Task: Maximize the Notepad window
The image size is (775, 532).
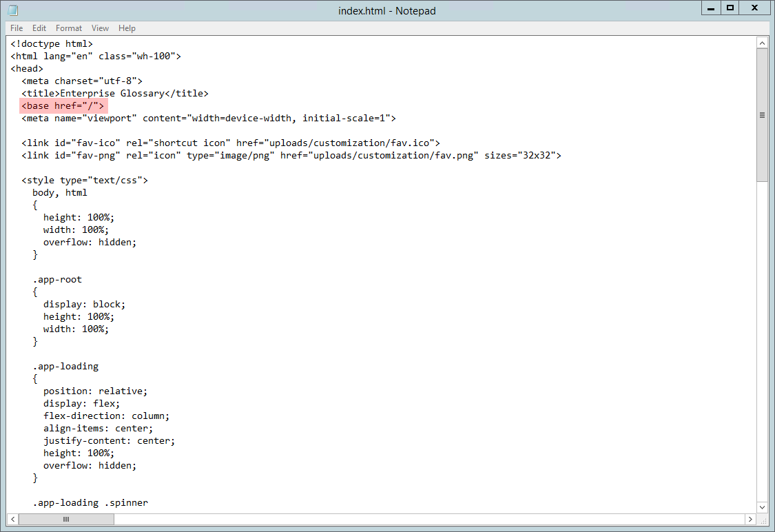Action: tap(730, 8)
